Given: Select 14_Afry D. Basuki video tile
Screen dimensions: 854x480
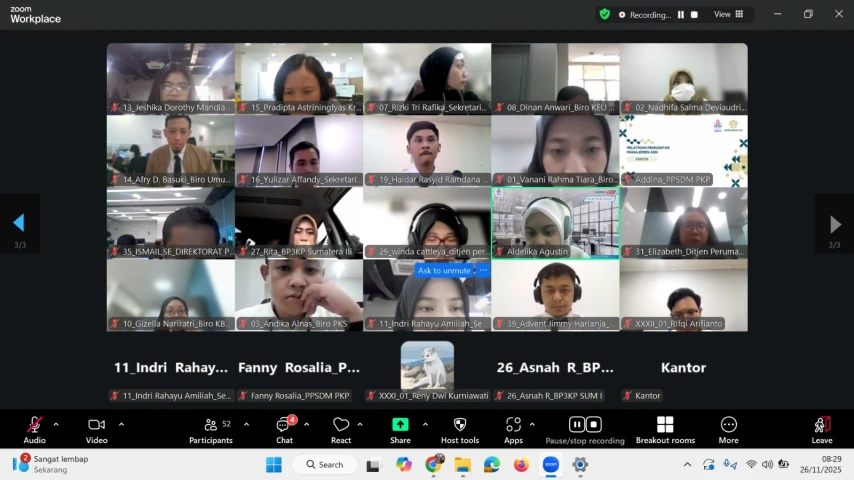Looking at the screenshot, I should pos(170,151).
